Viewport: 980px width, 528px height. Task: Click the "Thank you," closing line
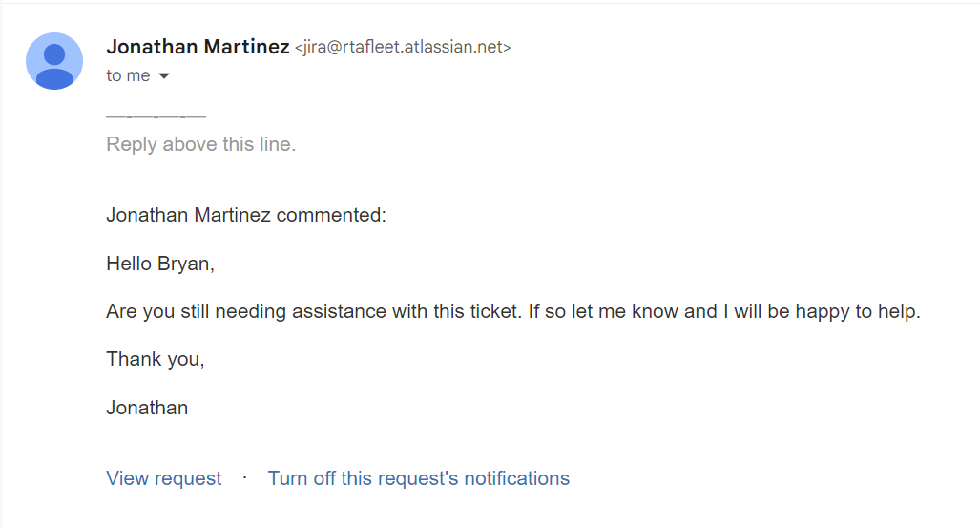tap(156, 360)
